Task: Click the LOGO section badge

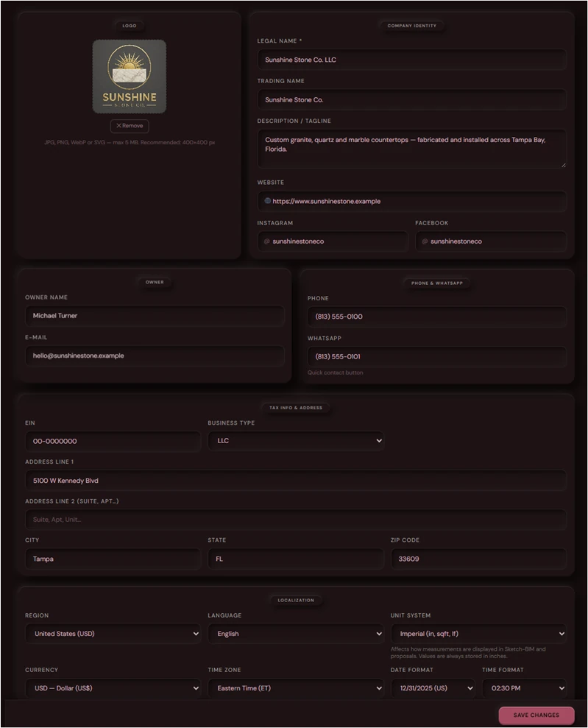Action: click(x=130, y=26)
